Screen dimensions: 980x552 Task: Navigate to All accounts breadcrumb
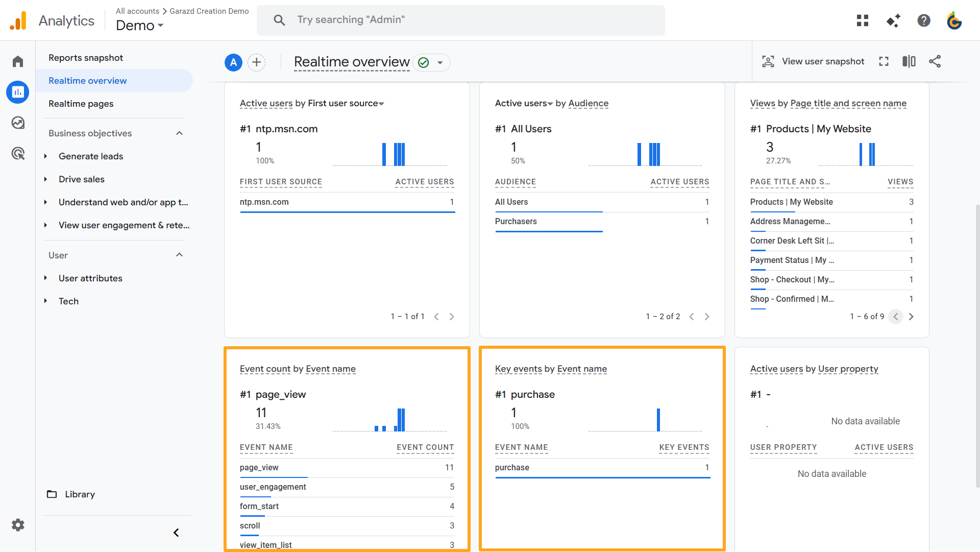coord(137,11)
